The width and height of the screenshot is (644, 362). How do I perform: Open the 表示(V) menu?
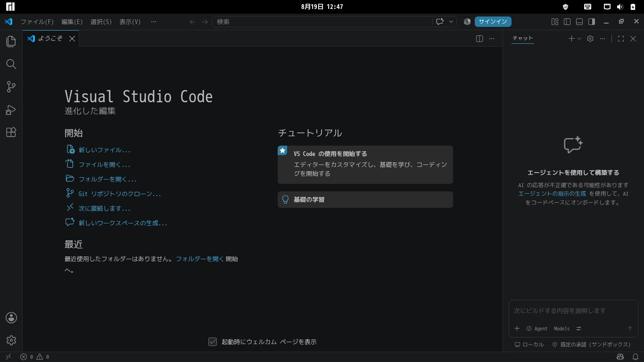tap(130, 22)
